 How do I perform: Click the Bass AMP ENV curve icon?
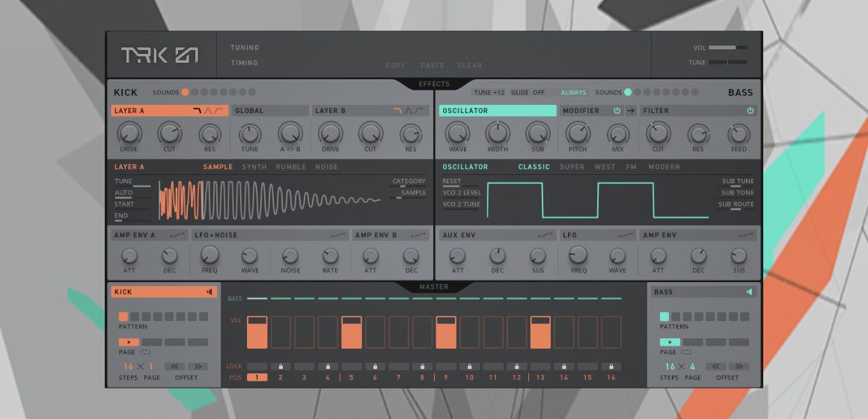tap(747, 235)
